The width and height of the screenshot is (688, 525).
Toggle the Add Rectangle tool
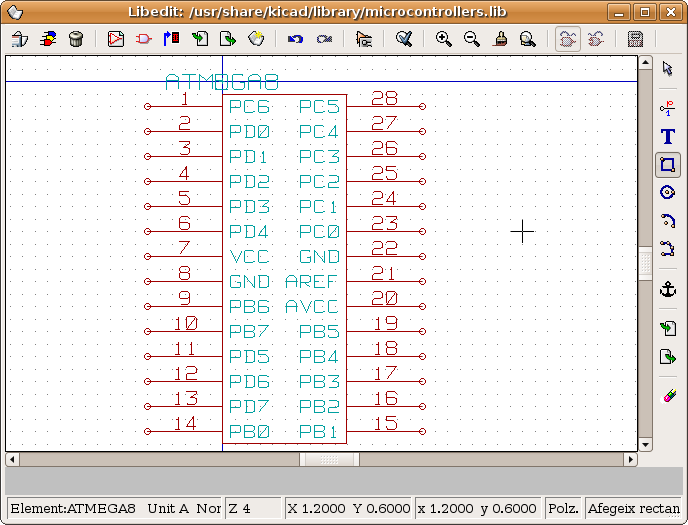coord(667,165)
